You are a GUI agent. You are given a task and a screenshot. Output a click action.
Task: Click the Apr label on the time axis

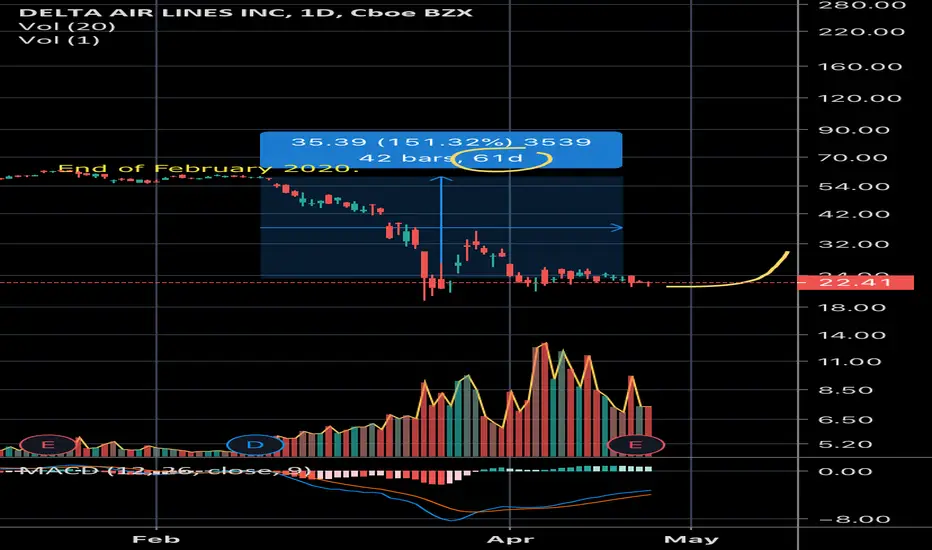[x=510, y=539]
